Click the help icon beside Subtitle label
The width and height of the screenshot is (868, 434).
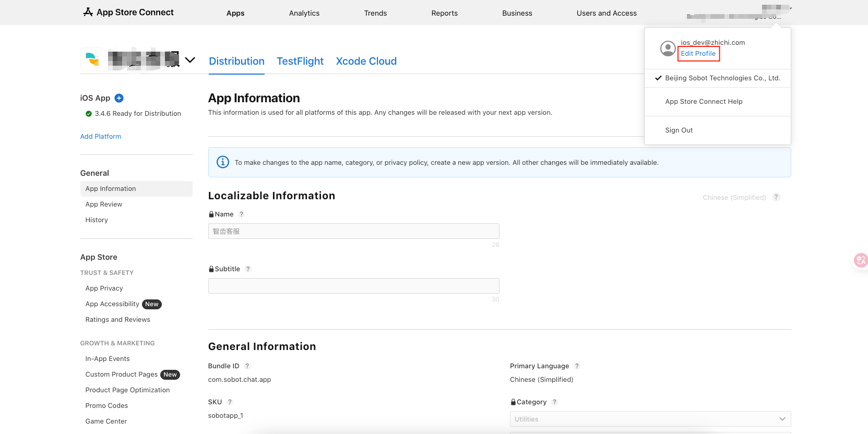pyautogui.click(x=248, y=269)
